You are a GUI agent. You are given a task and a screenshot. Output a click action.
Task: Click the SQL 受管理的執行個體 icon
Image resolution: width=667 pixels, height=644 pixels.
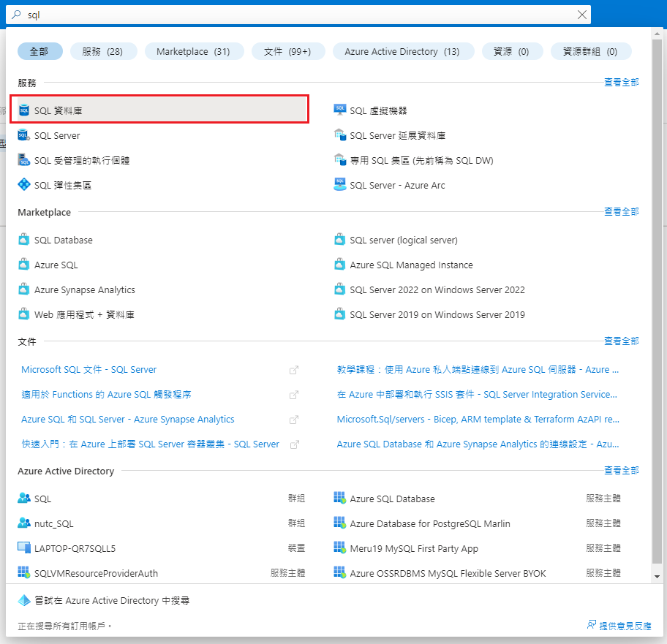click(24, 160)
